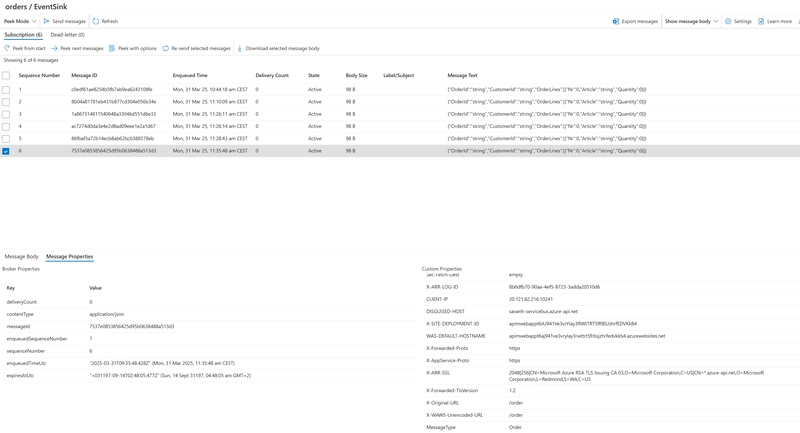Click the Send messages icon
This screenshot has height=433, width=800.
pyautogui.click(x=46, y=21)
